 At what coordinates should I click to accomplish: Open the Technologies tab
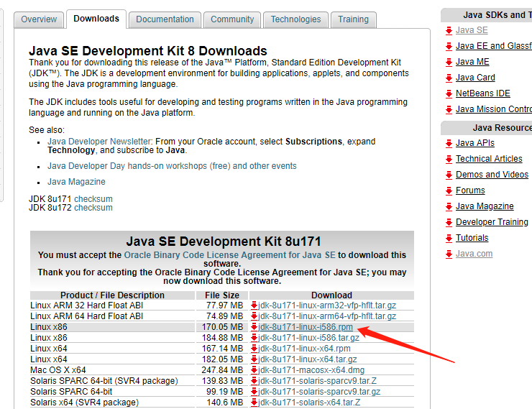click(x=295, y=19)
